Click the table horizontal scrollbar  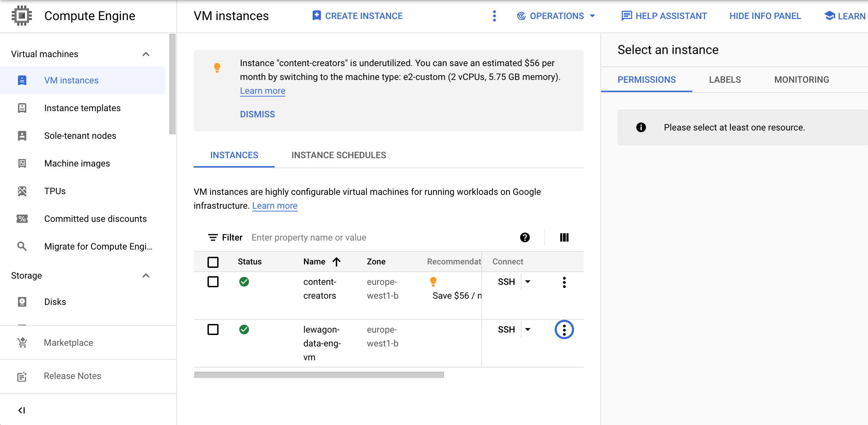tap(319, 375)
